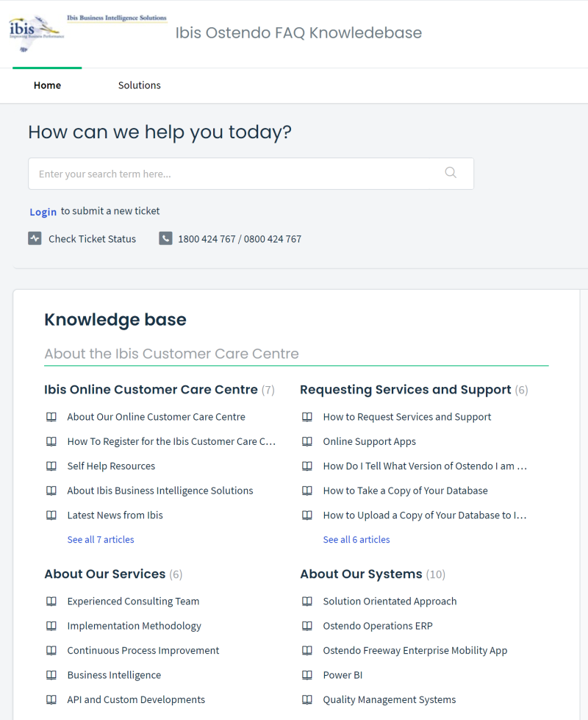This screenshot has height=720, width=588.
Task: Click book icon beside Ostendo Operations ERP
Action: tap(307, 626)
